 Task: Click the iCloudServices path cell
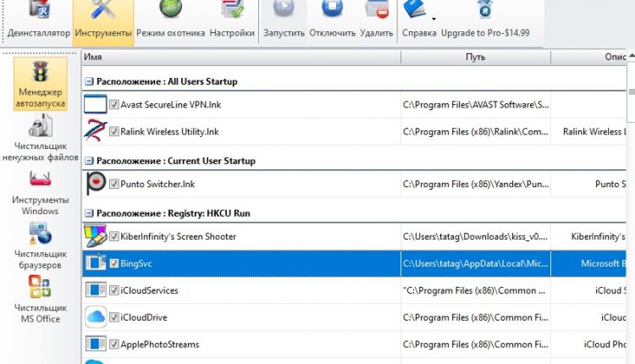coord(476,290)
